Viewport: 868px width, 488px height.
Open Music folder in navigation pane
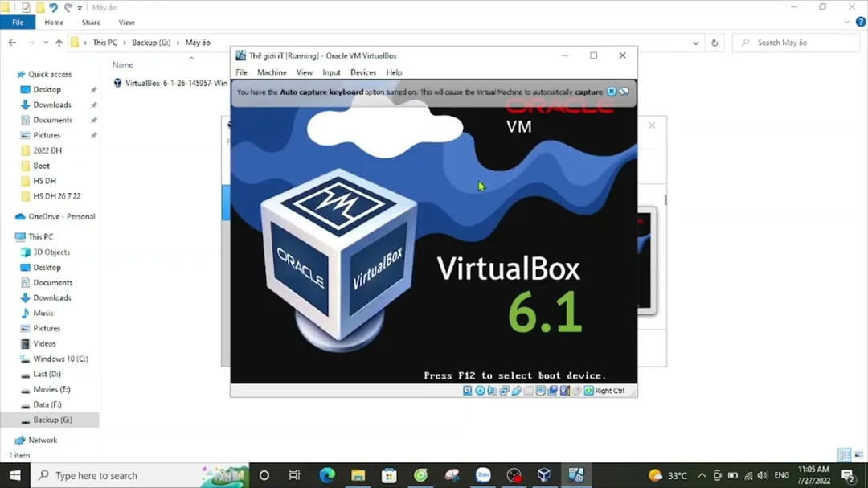[x=43, y=313]
